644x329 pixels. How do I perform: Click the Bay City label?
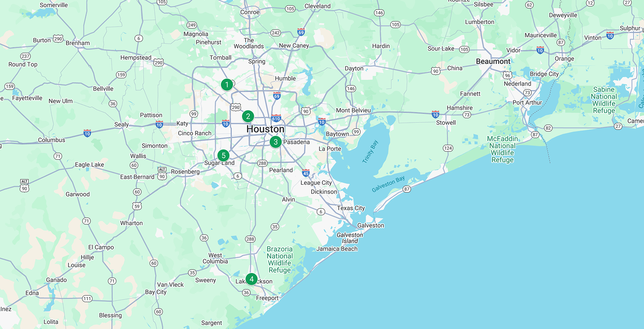tap(156, 292)
